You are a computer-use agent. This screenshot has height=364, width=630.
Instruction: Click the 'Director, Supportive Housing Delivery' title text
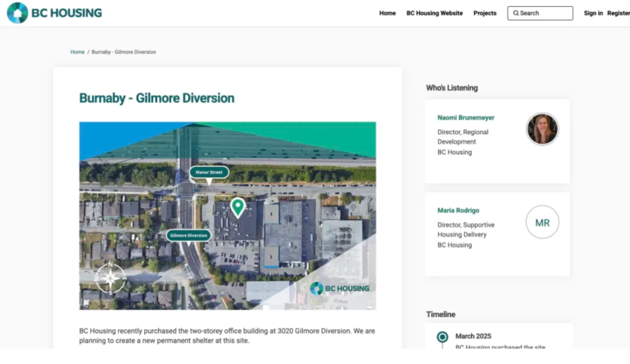pos(466,230)
